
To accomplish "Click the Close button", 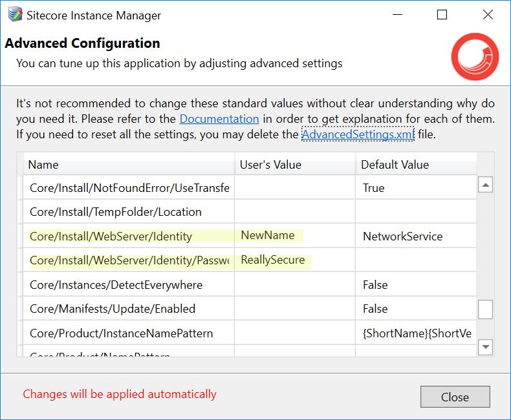I will click(455, 397).
